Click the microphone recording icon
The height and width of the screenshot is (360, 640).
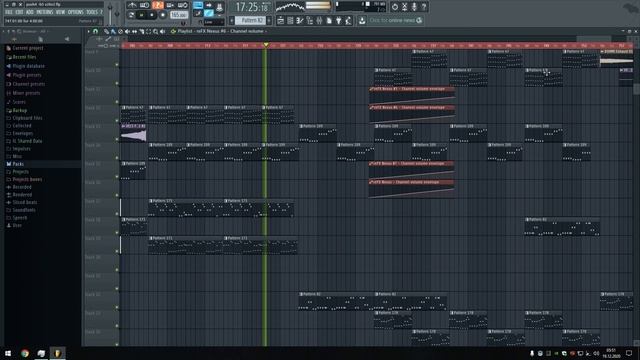[x=414, y=7]
